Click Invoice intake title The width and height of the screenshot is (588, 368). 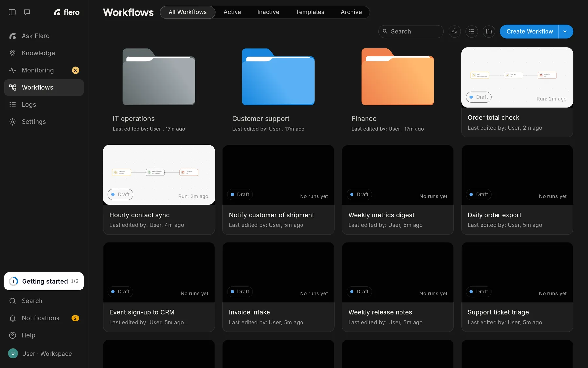[249, 312]
